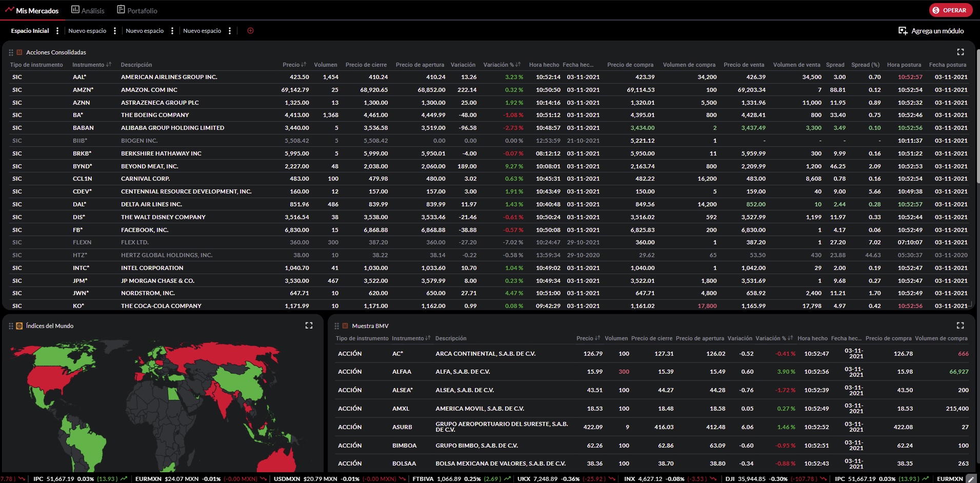Click Agrega un módulo

(x=931, y=31)
